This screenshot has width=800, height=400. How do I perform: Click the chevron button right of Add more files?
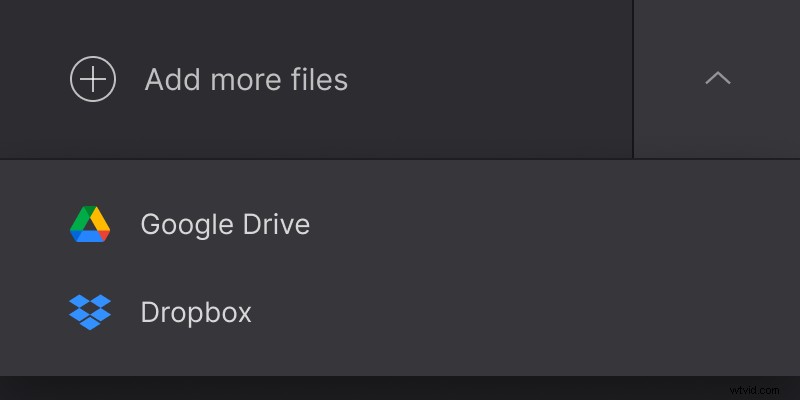tap(717, 79)
